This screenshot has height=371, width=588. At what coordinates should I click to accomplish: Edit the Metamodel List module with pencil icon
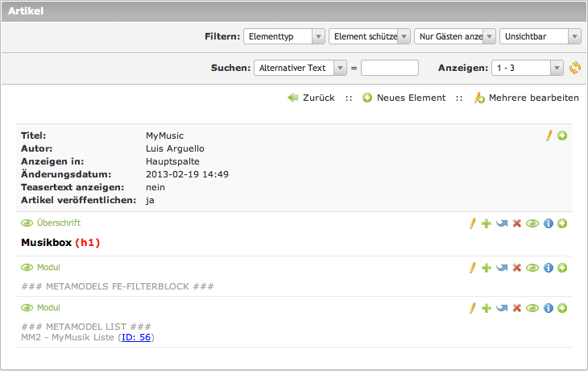[x=473, y=308]
